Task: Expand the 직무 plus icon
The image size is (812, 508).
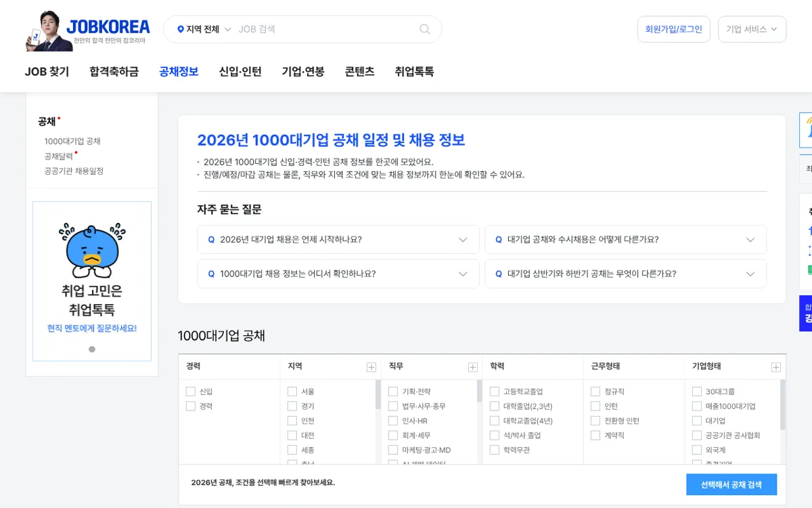Action: pyautogui.click(x=472, y=367)
